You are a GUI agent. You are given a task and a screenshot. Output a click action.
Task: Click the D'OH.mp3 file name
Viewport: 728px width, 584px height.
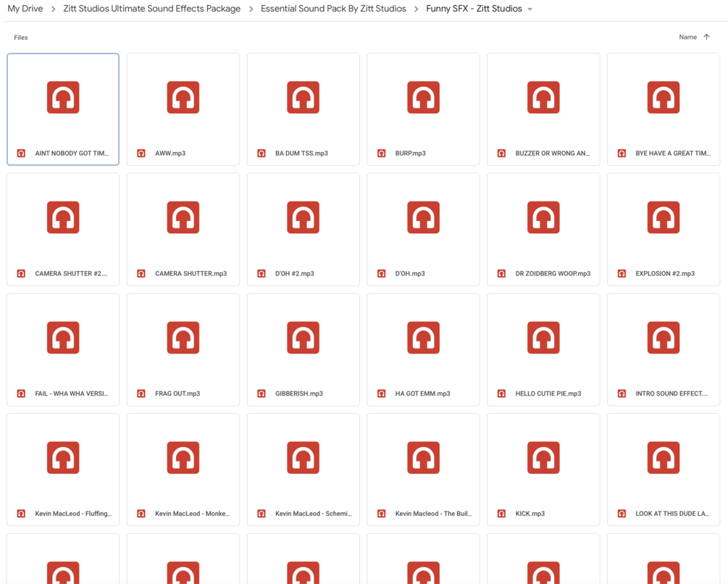point(410,273)
